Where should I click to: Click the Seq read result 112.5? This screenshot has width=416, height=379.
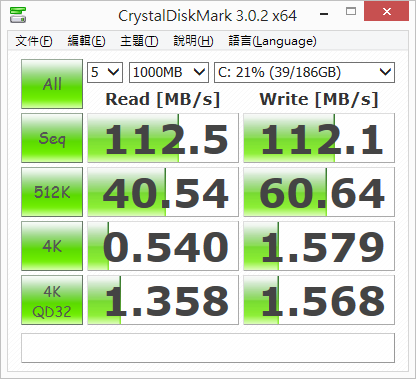coord(163,138)
